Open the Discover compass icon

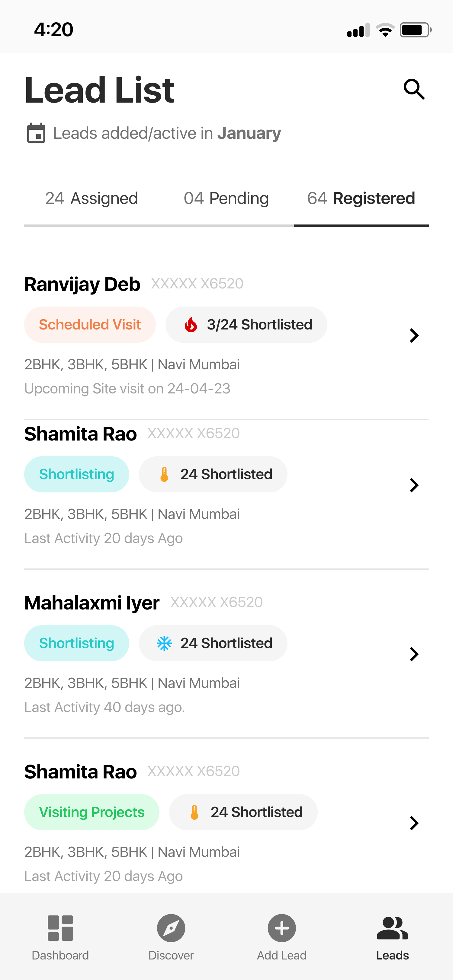coord(171,928)
